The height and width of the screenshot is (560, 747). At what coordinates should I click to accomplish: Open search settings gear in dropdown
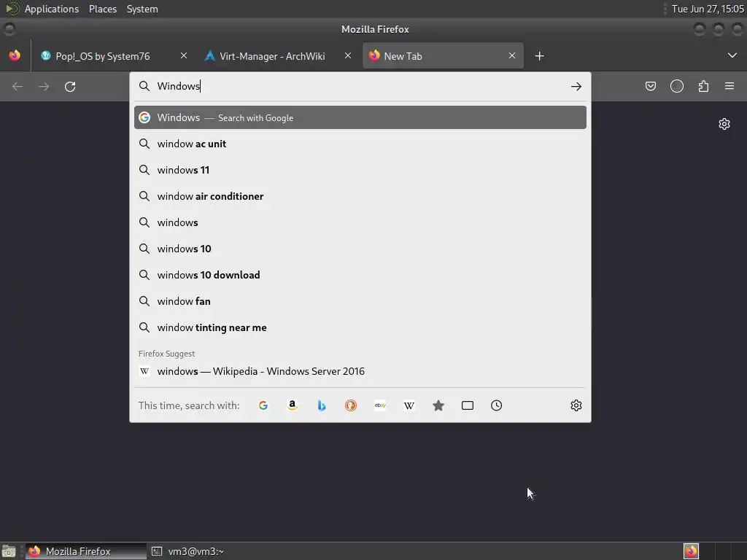(x=576, y=405)
